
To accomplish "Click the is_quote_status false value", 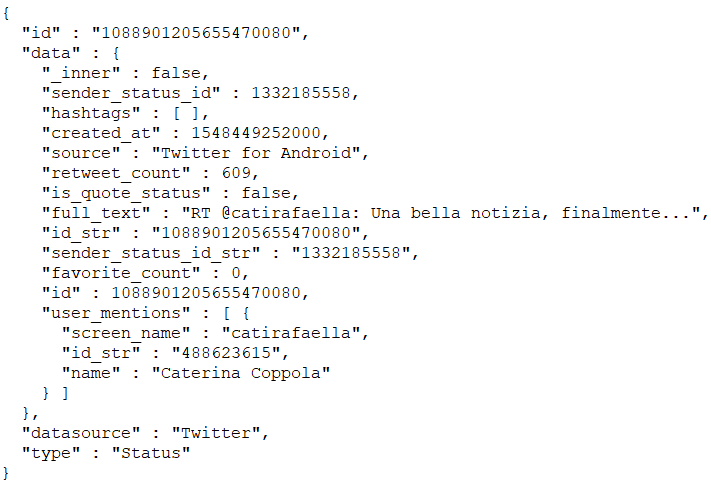I will (266, 193).
